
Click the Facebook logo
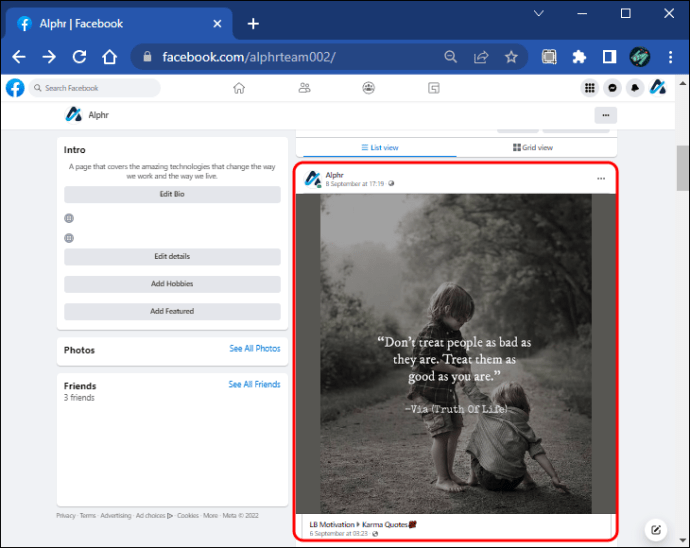click(x=15, y=88)
